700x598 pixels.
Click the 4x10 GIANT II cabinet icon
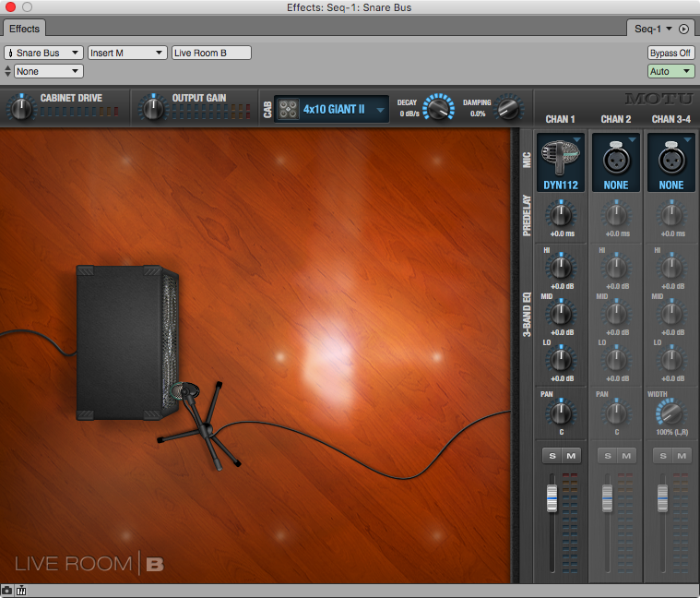(289, 109)
